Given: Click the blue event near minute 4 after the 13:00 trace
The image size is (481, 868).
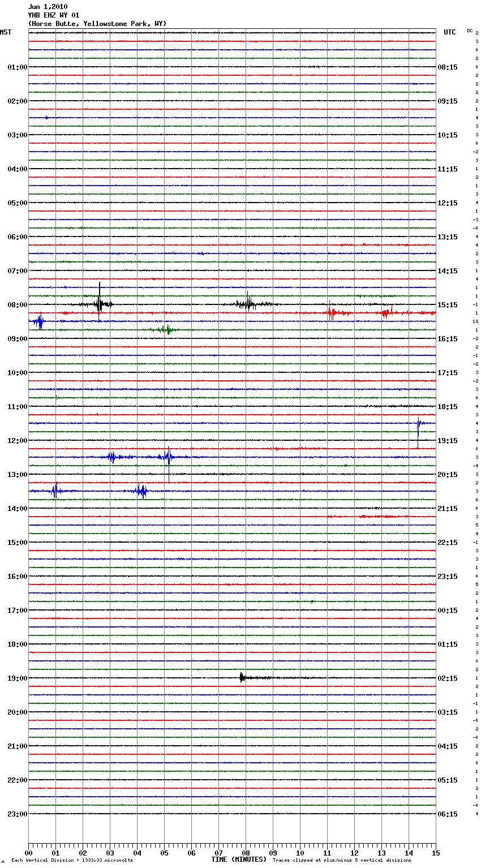Looking at the screenshot, I should [141, 491].
